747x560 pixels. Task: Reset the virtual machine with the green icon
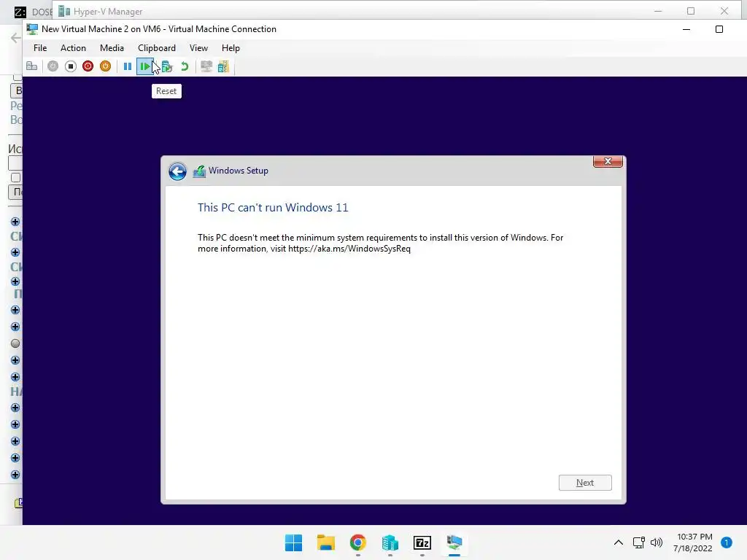(145, 66)
